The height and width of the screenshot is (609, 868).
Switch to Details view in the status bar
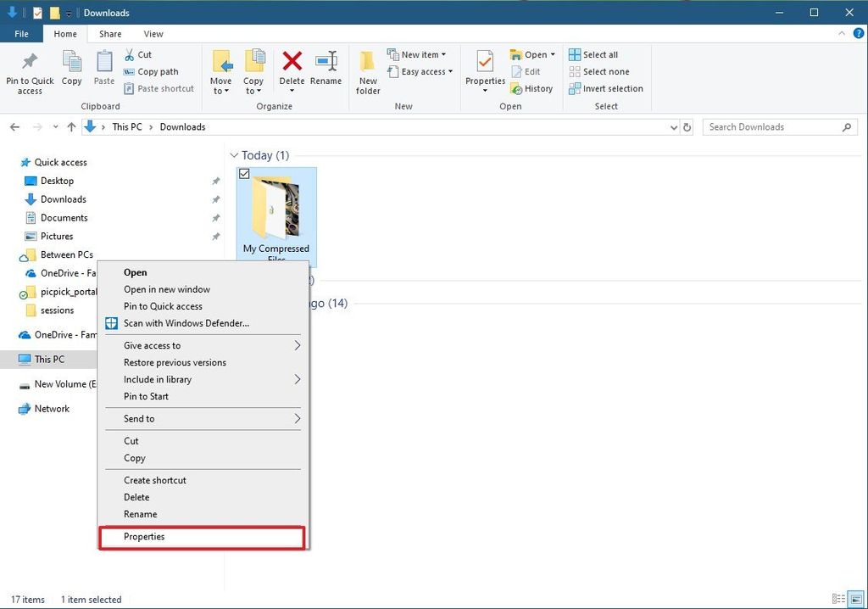[840, 599]
